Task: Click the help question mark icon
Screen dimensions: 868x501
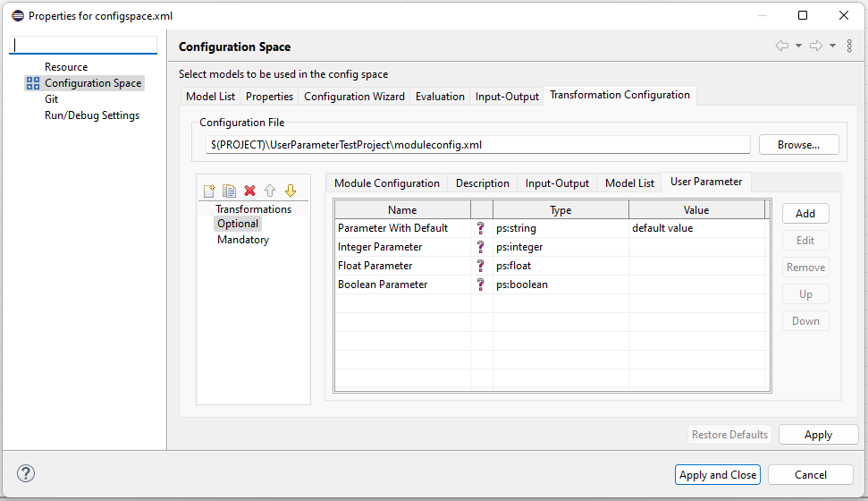Action: pos(26,474)
